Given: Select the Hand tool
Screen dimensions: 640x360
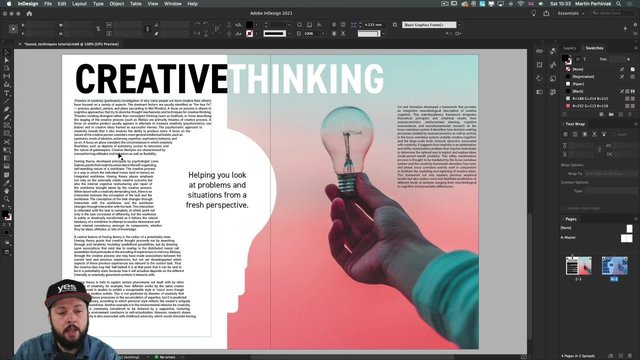Looking at the screenshot, I should pos(7,191).
